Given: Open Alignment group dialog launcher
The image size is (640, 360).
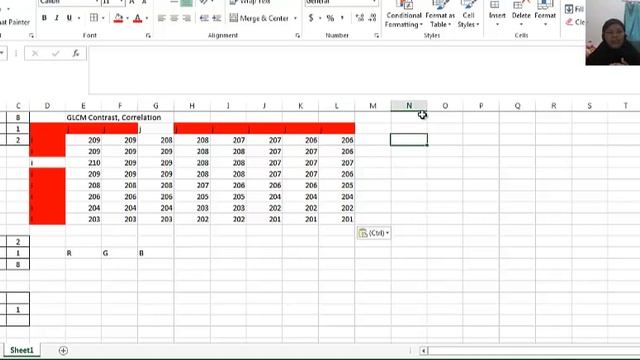Looking at the screenshot, I should coord(298,36).
